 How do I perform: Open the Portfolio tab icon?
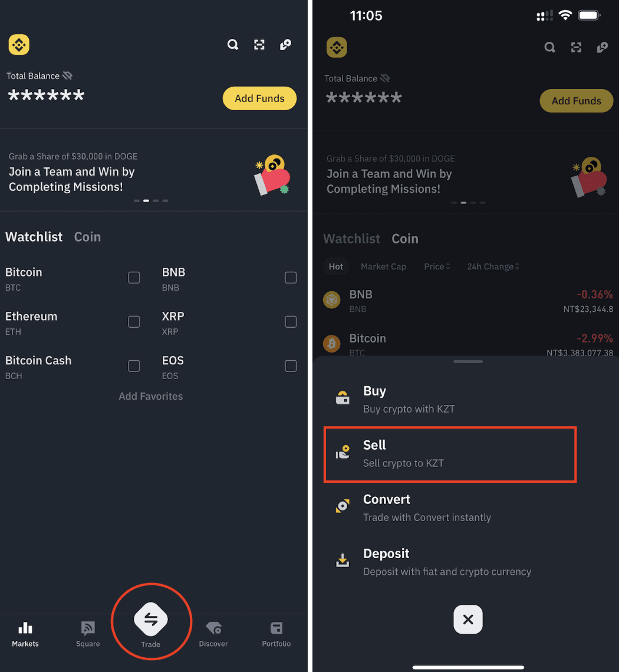pos(276,628)
